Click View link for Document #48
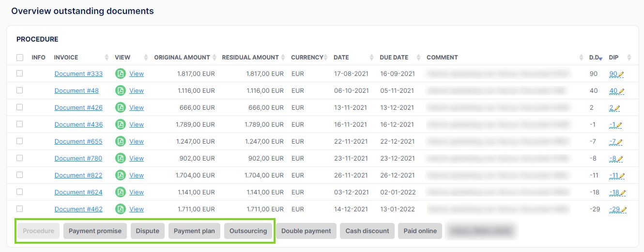This screenshot has height=252, width=644. [x=137, y=90]
